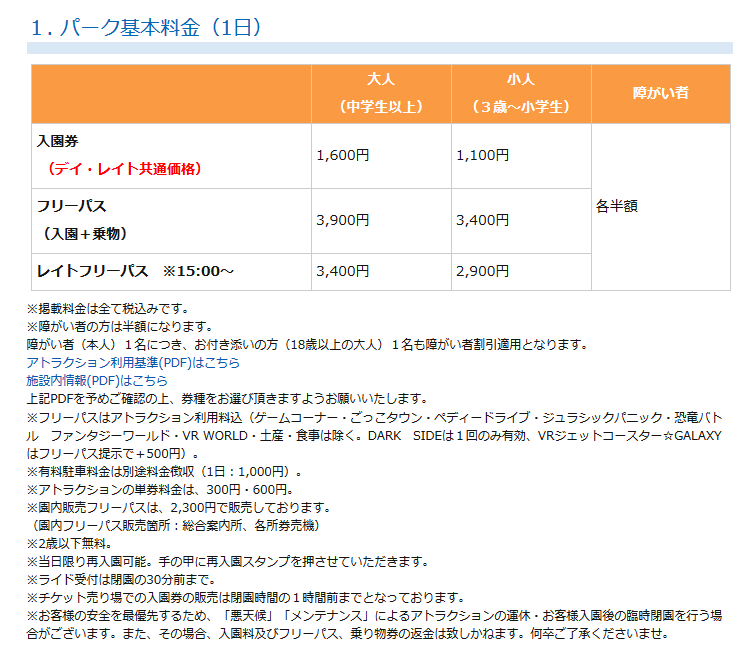The width and height of the screenshot is (747, 660).
Task: Select the フリーパス row label
Action: [x=71, y=206]
